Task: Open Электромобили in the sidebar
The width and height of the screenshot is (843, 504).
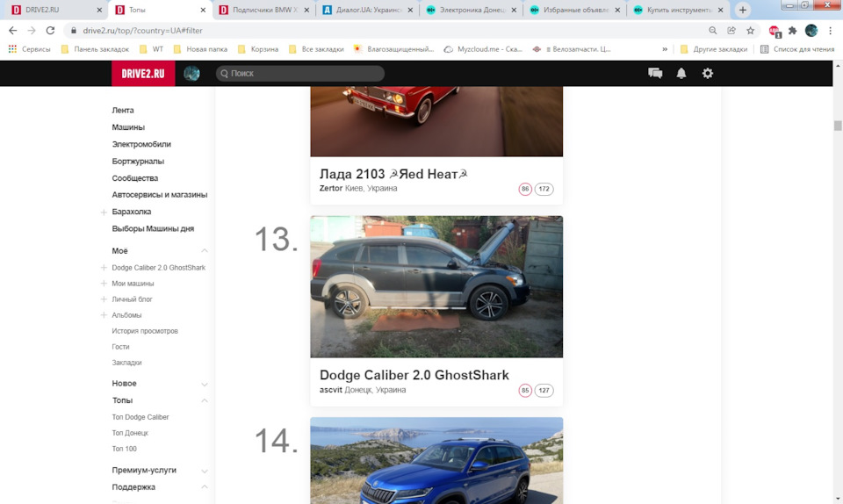Action: [141, 144]
